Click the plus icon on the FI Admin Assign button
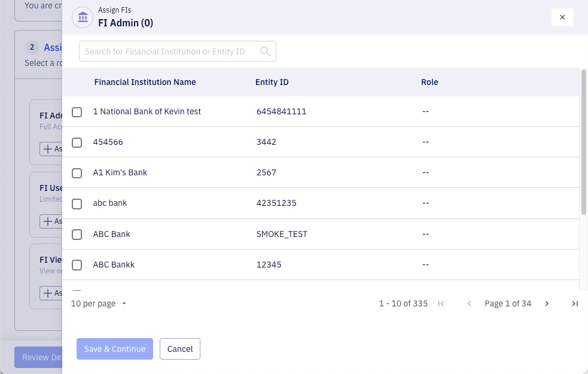The image size is (588, 374). (49, 148)
